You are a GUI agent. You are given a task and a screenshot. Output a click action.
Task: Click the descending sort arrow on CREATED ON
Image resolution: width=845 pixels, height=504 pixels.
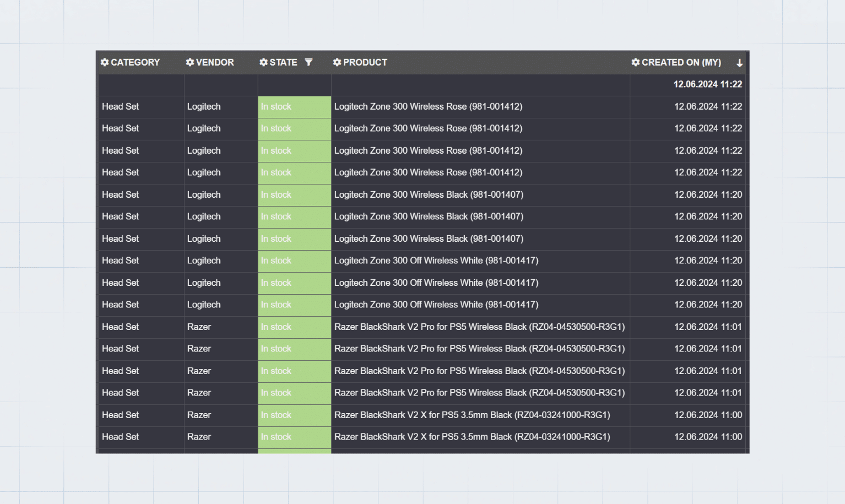(739, 62)
